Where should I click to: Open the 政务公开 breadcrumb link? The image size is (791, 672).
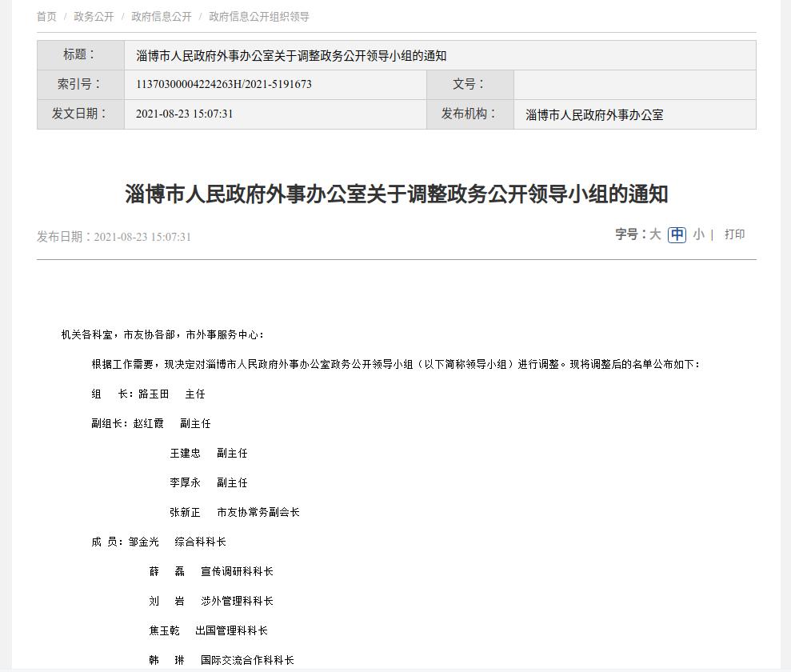94,17
